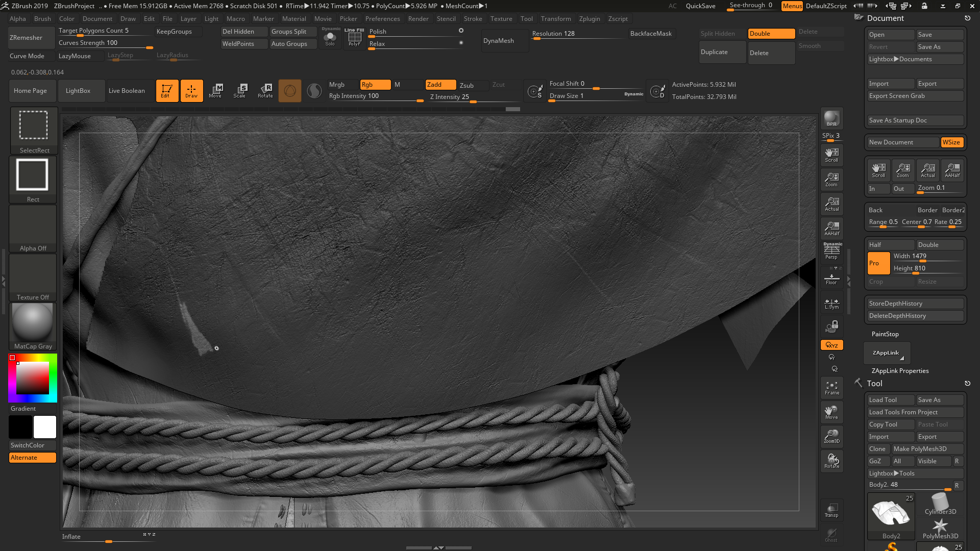Screen dimensions: 980x551
Task: Activate the Edit mode icon
Action: pyautogui.click(x=167, y=91)
